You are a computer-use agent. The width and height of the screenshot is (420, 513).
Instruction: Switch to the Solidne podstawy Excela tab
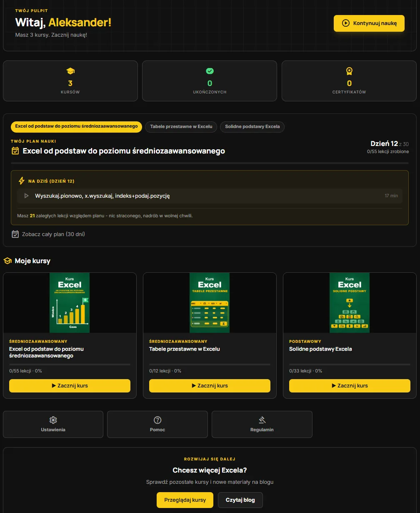click(252, 127)
